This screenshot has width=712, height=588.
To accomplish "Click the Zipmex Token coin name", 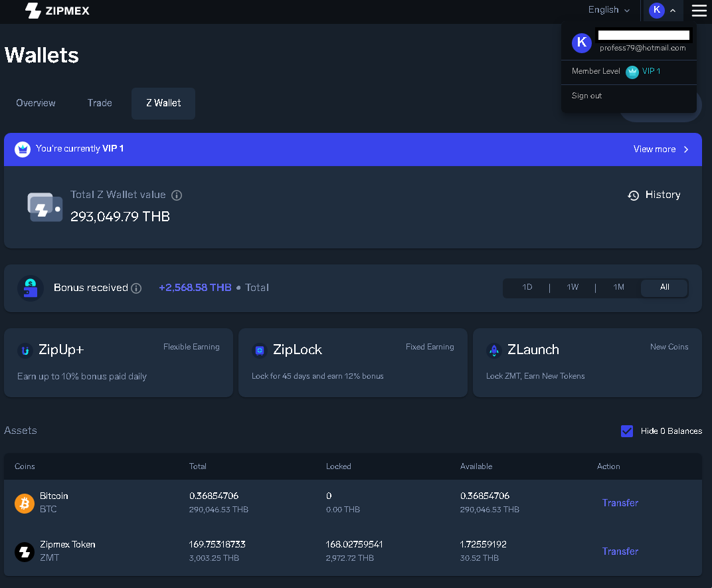I will tap(68, 544).
